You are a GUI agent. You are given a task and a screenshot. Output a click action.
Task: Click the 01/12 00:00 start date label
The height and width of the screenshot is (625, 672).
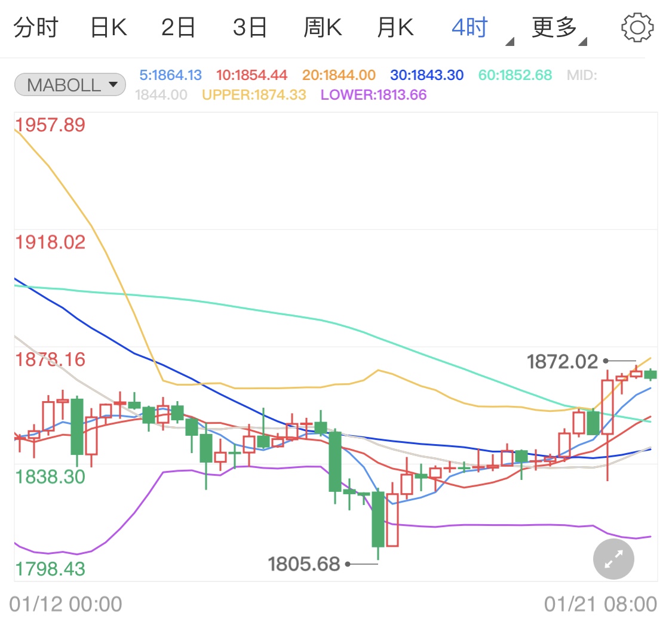tap(66, 605)
